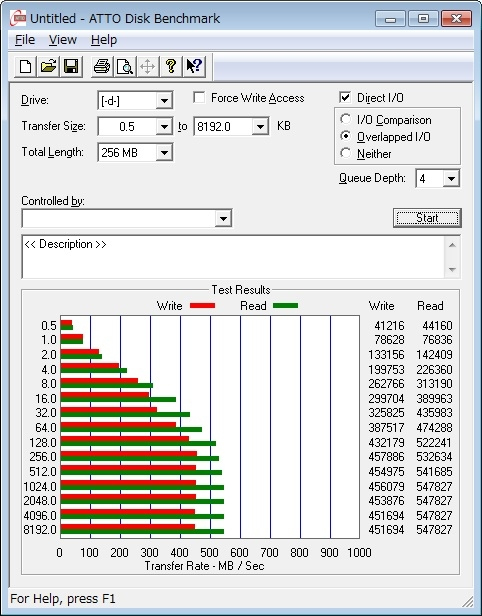This screenshot has width=482, height=616.
Task: Select I/O Comparison radio button
Action: tap(346, 119)
